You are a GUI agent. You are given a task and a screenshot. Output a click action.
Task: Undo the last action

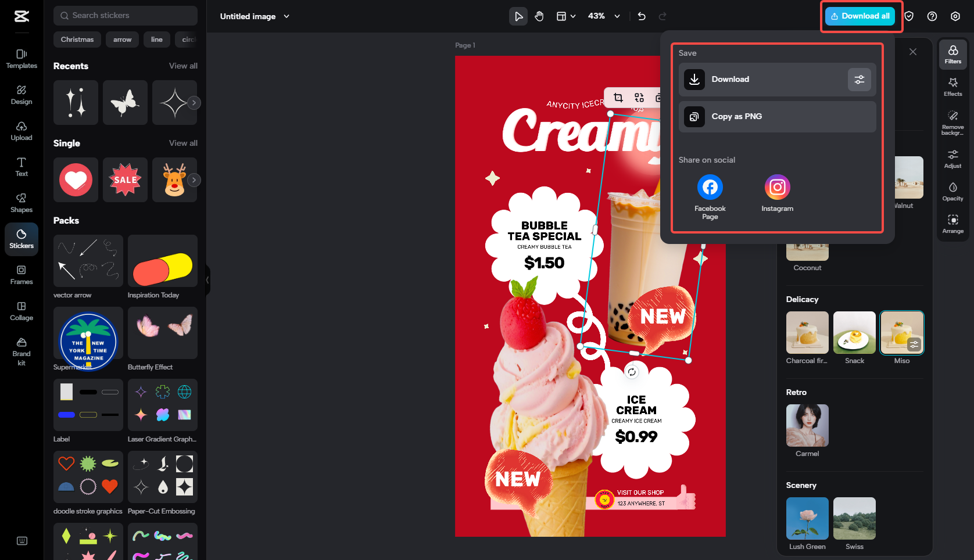pyautogui.click(x=642, y=16)
